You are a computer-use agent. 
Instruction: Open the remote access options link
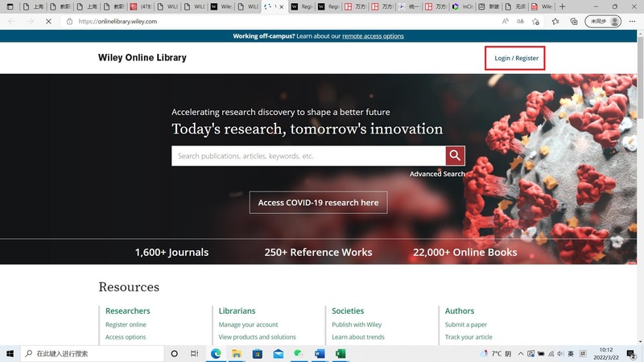(x=373, y=36)
